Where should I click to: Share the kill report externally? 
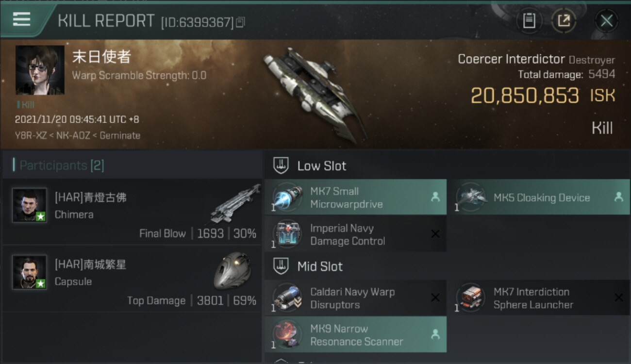click(564, 20)
